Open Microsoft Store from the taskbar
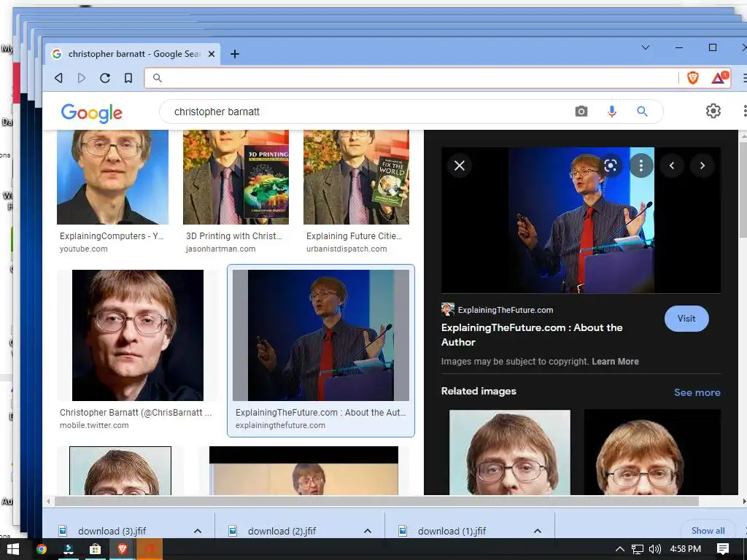 96,550
